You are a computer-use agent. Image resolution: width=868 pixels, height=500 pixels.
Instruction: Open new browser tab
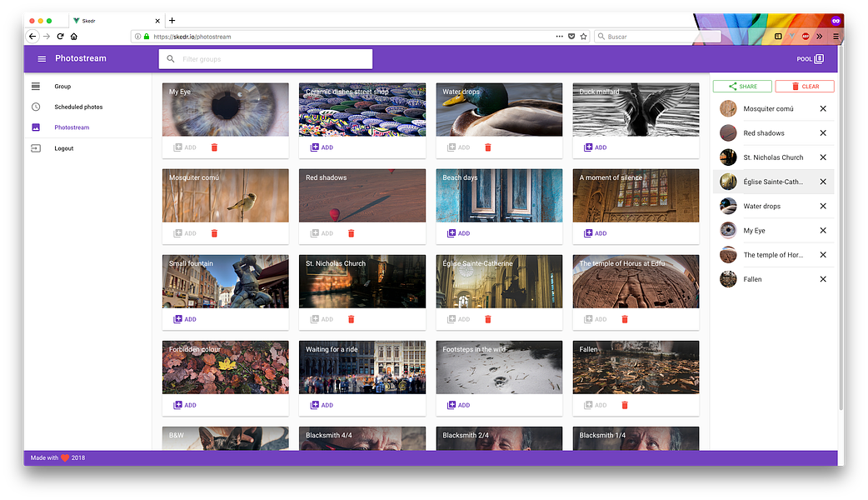pyautogui.click(x=172, y=21)
